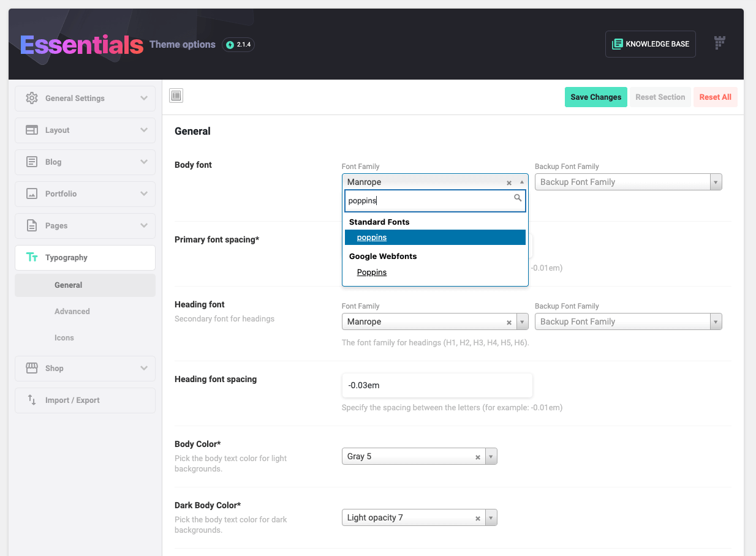Image resolution: width=756 pixels, height=556 pixels.
Task: Expand the Shop section chevron
Action: point(144,368)
